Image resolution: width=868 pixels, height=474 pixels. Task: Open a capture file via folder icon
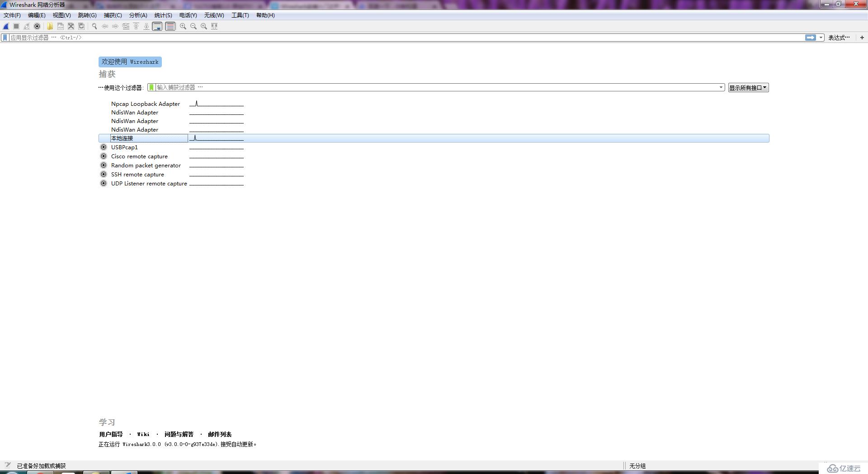click(50, 26)
